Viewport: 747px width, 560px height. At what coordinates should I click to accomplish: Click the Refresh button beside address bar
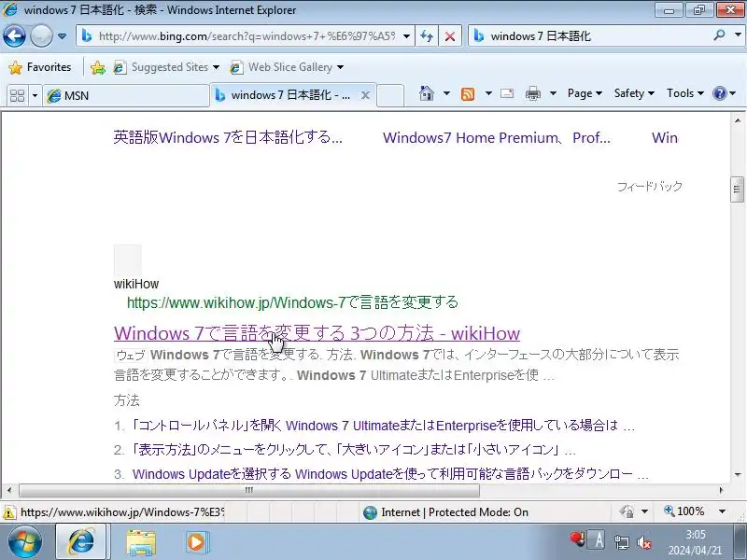[427, 36]
